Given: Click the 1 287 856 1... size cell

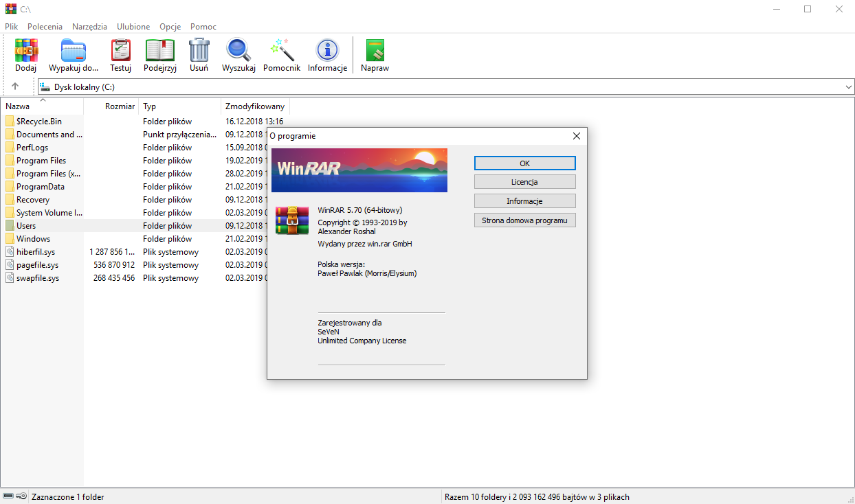Looking at the screenshot, I should coord(112,252).
